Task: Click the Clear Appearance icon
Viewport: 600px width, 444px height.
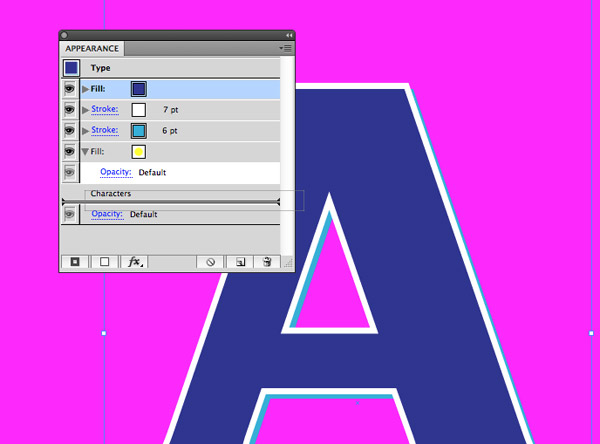Action: pos(210,262)
